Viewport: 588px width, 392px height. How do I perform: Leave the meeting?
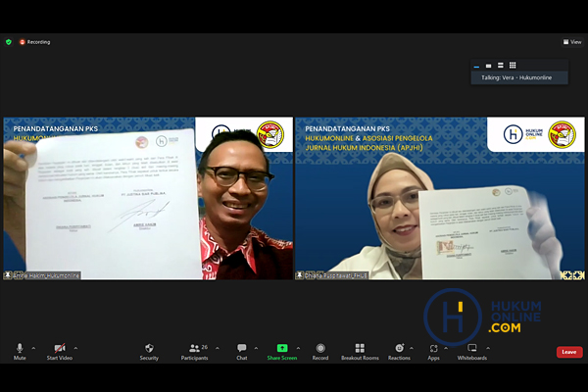point(569,352)
